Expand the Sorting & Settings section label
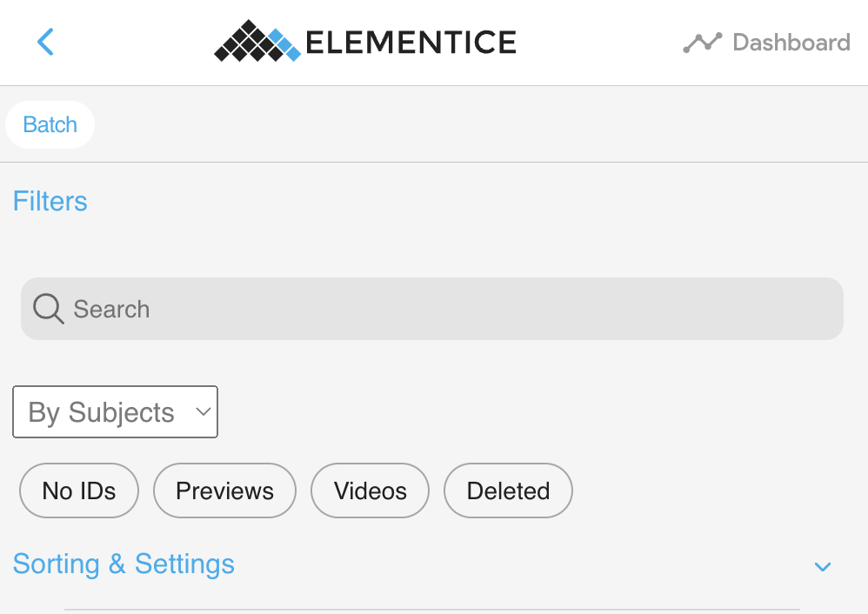 124,564
